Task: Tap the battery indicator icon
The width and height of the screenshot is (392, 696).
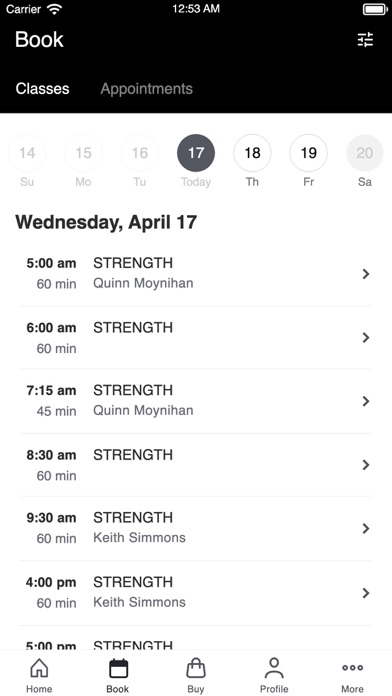Action: click(x=375, y=9)
